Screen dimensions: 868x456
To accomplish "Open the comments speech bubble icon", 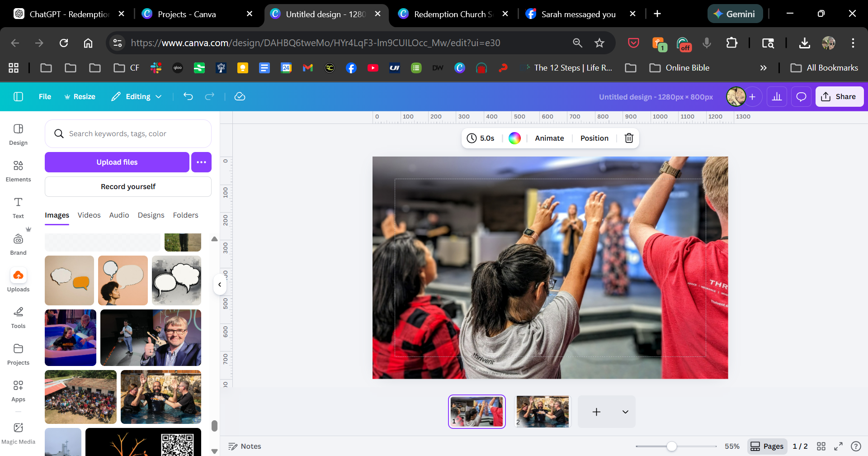I will (x=801, y=97).
